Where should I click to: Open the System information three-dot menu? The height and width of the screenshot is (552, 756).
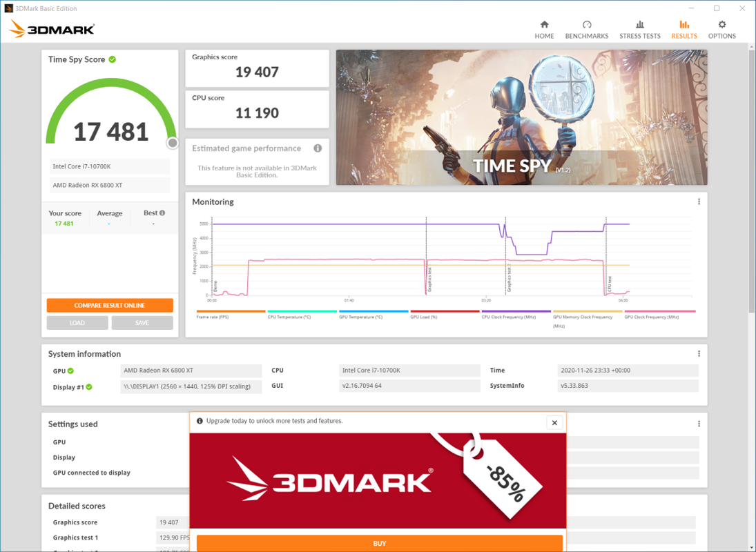pos(699,354)
